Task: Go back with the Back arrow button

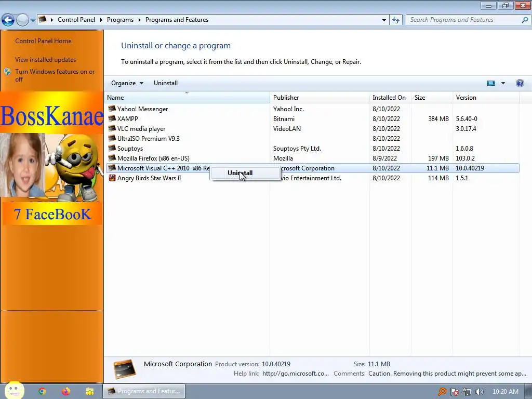Action: (8, 20)
